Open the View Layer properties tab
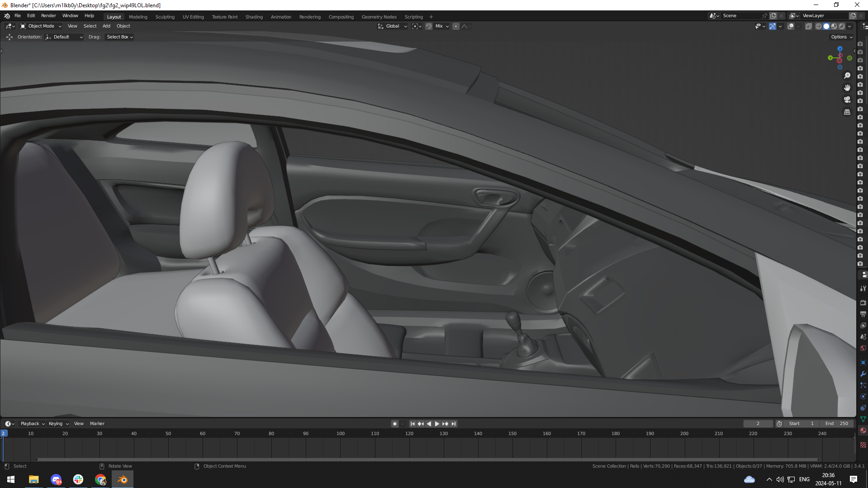 (x=863, y=325)
